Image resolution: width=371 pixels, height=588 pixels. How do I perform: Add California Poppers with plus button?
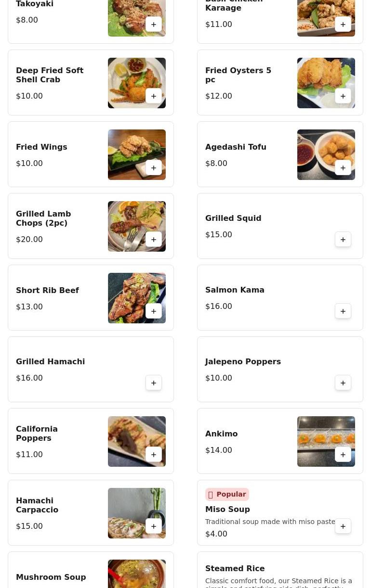[x=154, y=455]
